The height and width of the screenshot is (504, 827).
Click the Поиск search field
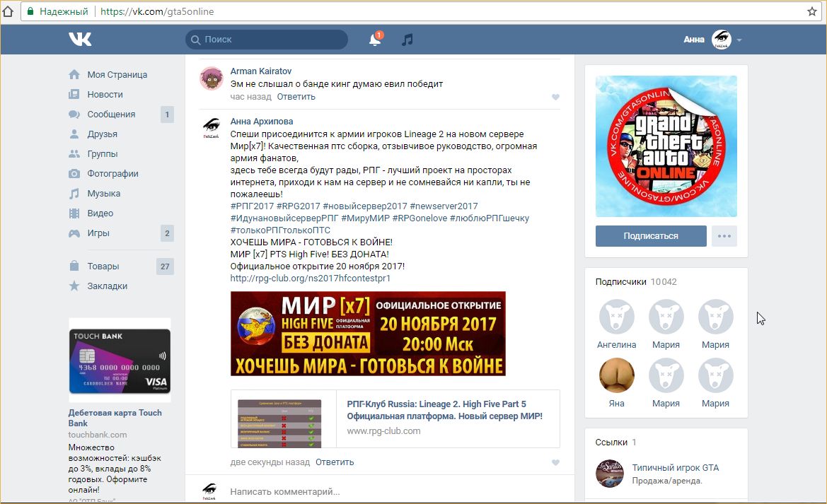(266, 40)
